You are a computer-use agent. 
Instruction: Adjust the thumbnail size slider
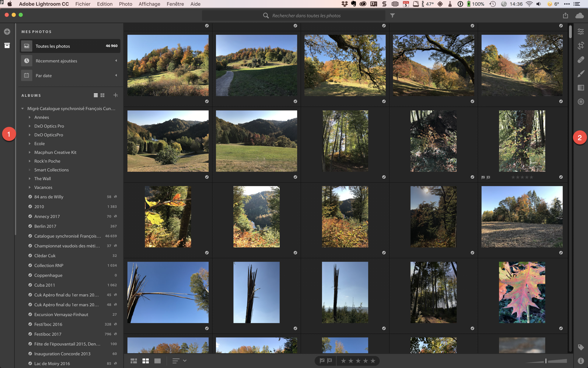point(546,361)
